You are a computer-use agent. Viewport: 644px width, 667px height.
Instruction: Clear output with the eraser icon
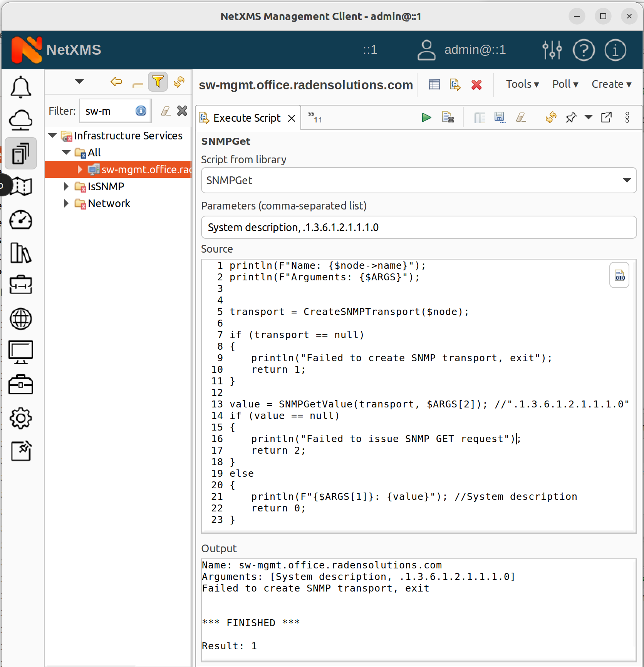521,117
